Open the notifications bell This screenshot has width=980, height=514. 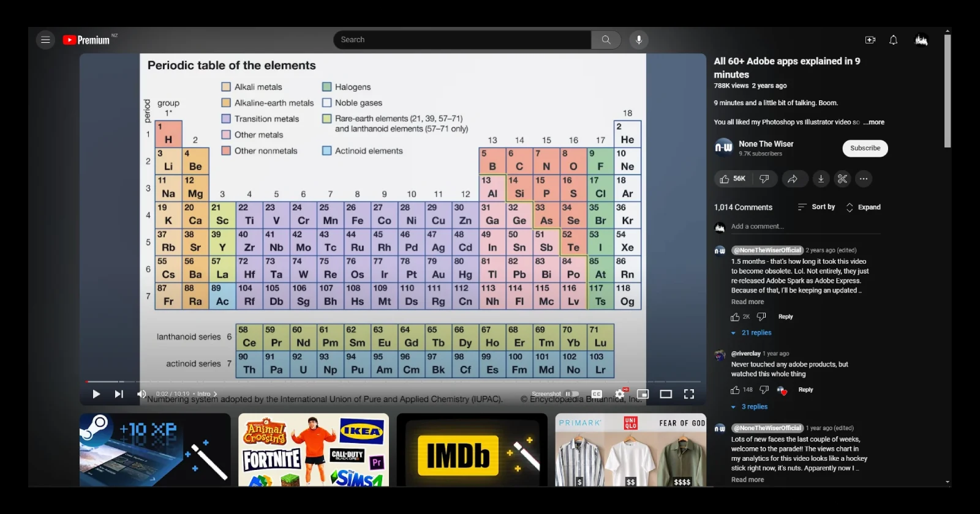pyautogui.click(x=893, y=40)
